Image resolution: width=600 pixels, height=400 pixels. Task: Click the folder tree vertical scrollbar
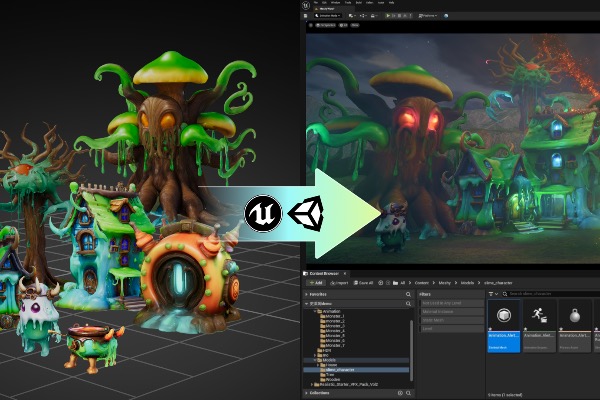412,350
